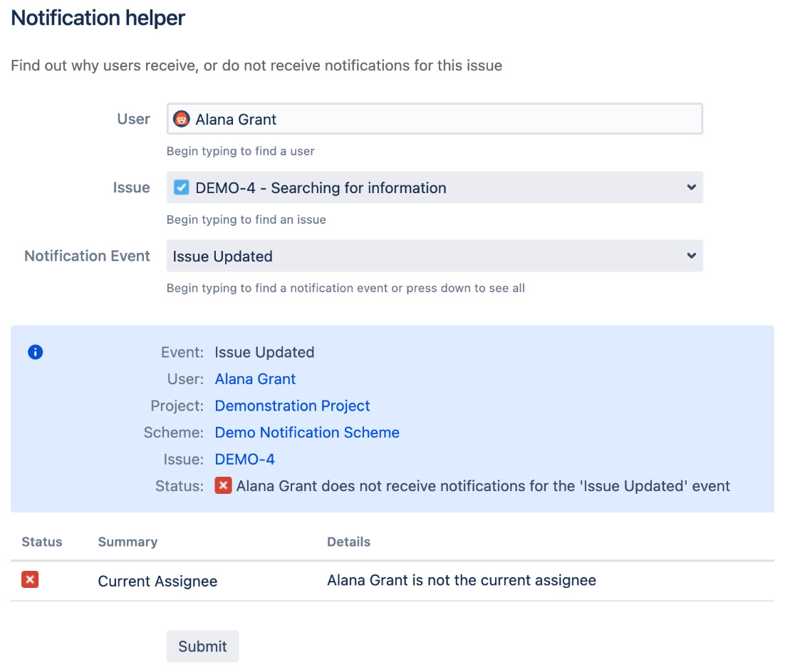
Task: Open the Demonstration Project link
Action: 292,405
